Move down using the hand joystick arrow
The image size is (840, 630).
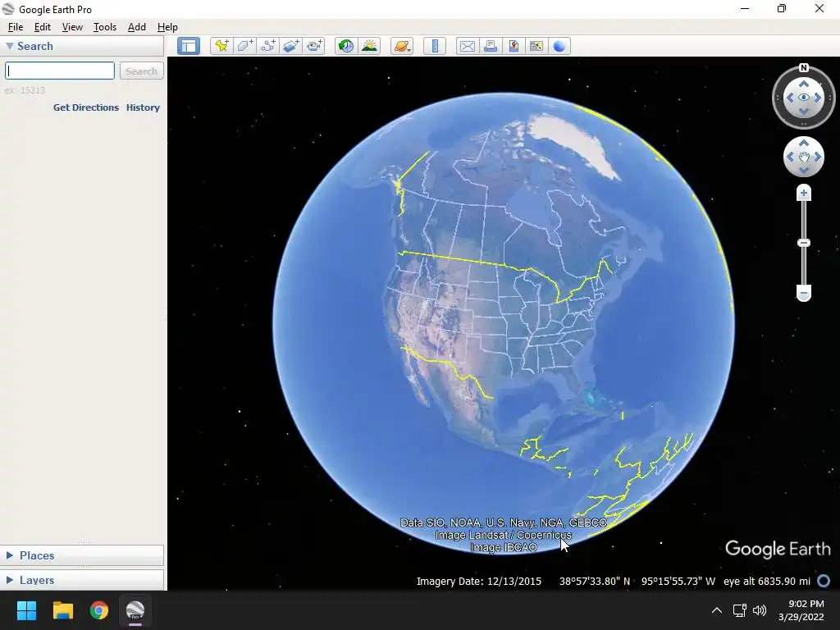(x=804, y=171)
